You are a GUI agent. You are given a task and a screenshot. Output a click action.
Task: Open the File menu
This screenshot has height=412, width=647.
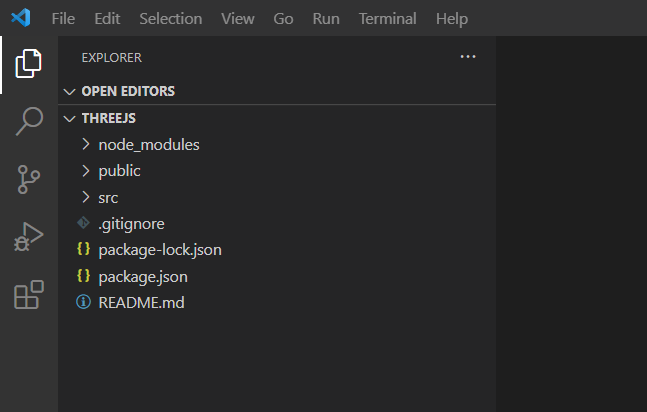click(63, 19)
